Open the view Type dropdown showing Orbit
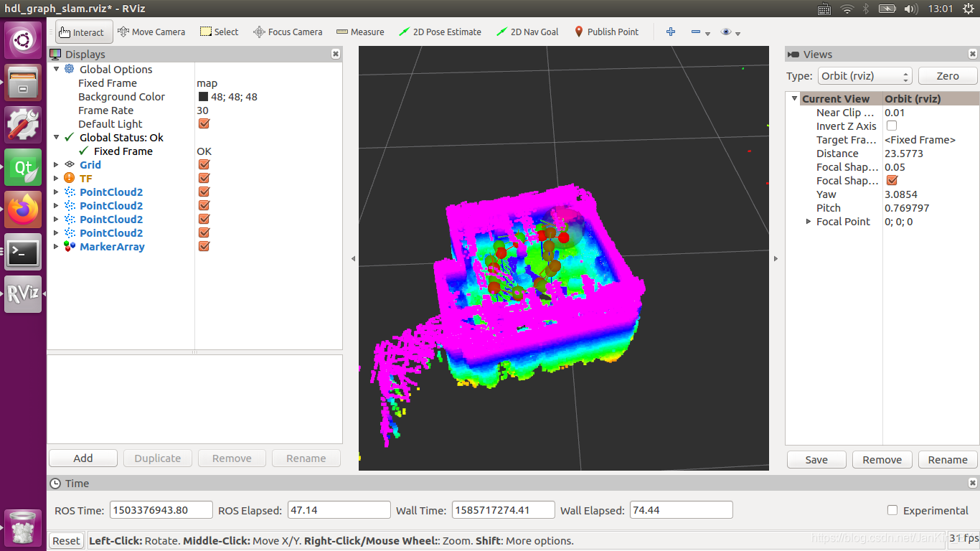Image resolution: width=980 pixels, height=551 pixels. 864,75
